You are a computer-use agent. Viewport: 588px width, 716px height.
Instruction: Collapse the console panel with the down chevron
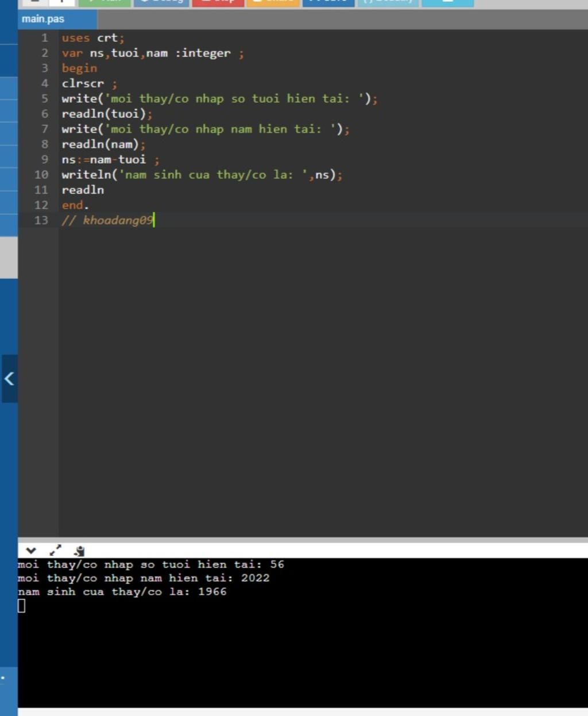(x=31, y=551)
